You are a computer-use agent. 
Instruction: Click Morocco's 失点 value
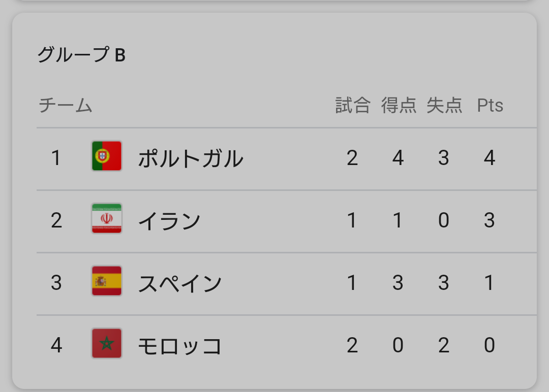click(444, 345)
